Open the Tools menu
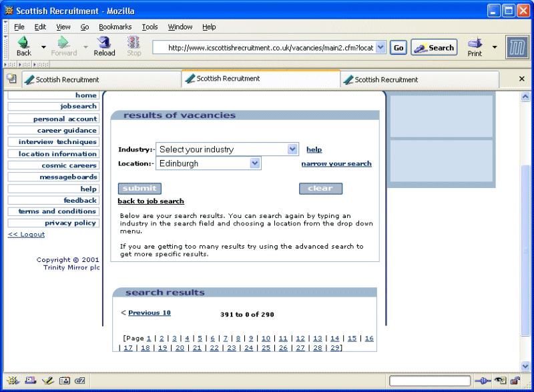The width and height of the screenshot is (534, 392). 150,27
